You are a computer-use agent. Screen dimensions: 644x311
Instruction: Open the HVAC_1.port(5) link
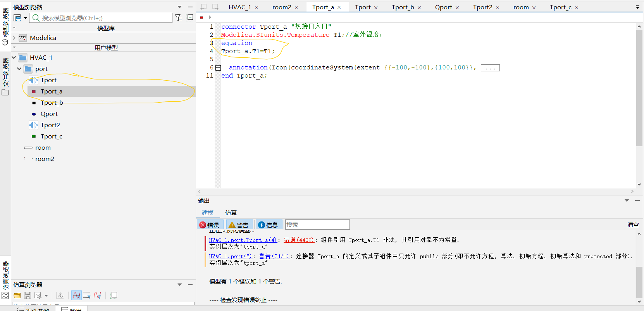[x=230, y=256]
